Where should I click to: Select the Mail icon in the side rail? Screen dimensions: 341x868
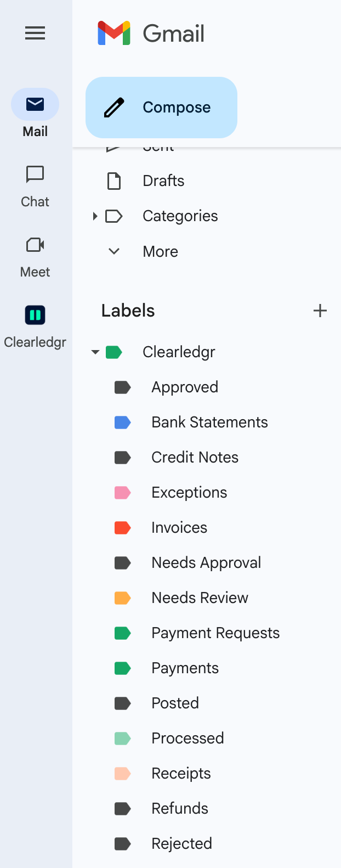point(35,104)
